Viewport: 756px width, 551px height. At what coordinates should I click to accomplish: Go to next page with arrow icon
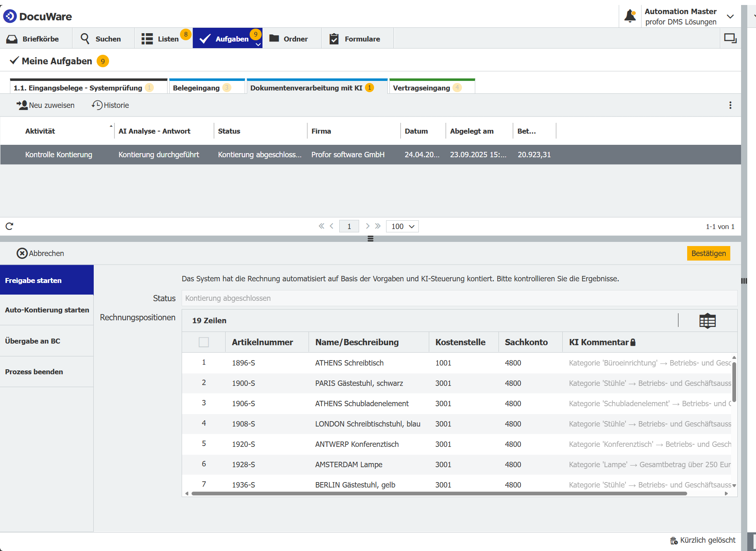[x=367, y=226]
